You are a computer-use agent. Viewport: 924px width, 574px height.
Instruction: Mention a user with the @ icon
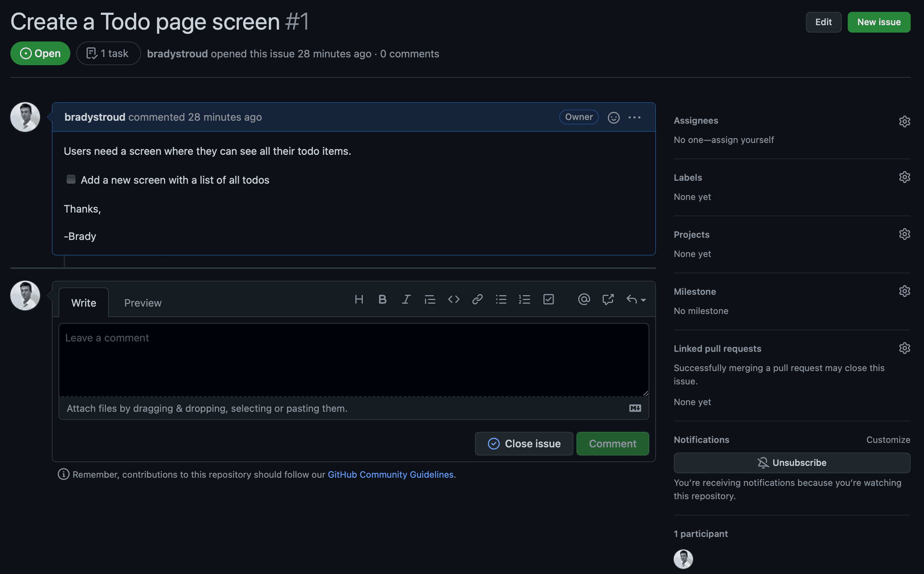[584, 300]
